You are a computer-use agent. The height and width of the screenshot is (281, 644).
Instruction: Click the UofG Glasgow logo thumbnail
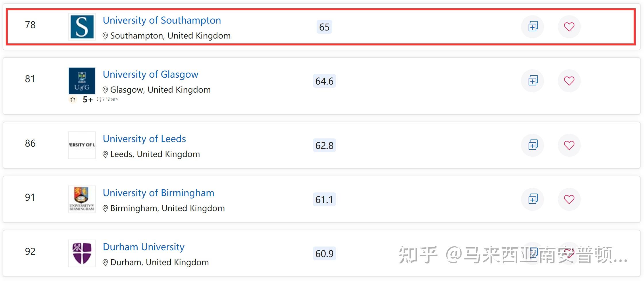tap(82, 81)
